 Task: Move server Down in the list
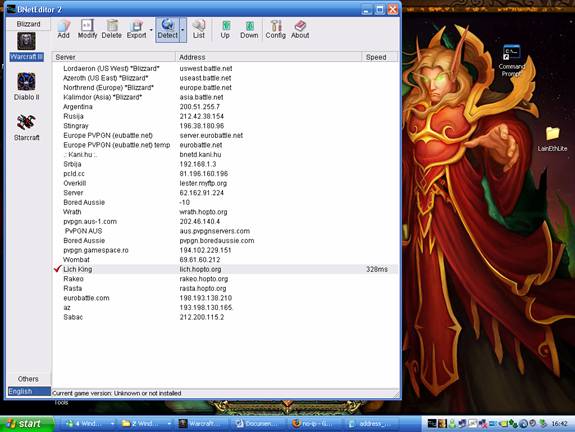(x=249, y=30)
